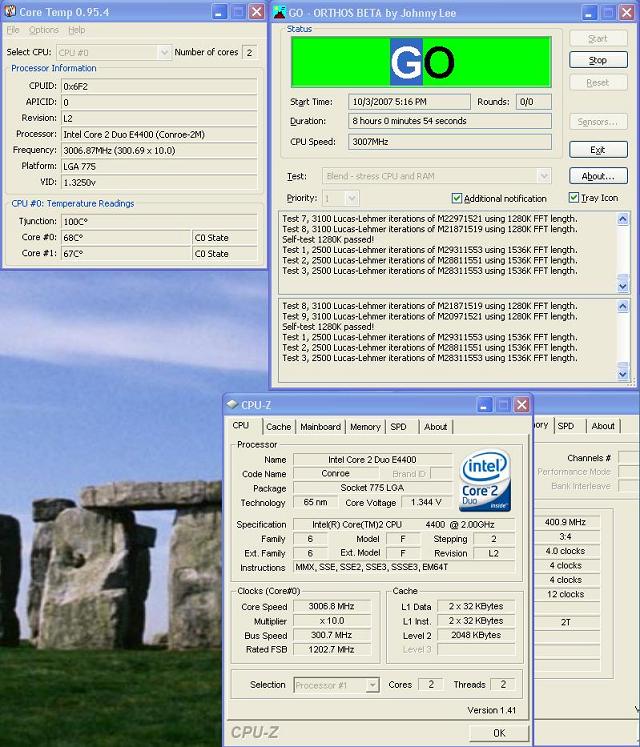Click the Core Temp title bar icon
The width and height of the screenshot is (640, 747).
tap(10, 11)
